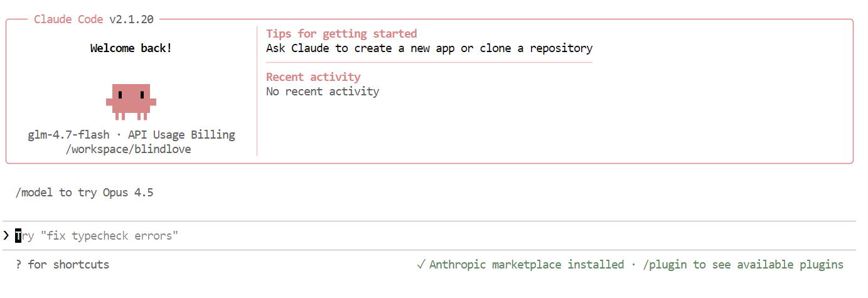The width and height of the screenshot is (868, 298).
Task: Click "Ask Claude to create a new app" tip
Action: [429, 48]
